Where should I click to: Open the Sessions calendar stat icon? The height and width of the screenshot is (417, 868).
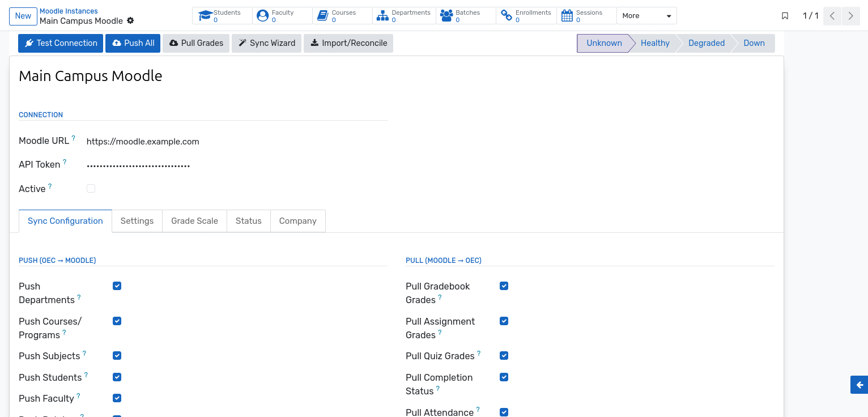click(567, 16)
